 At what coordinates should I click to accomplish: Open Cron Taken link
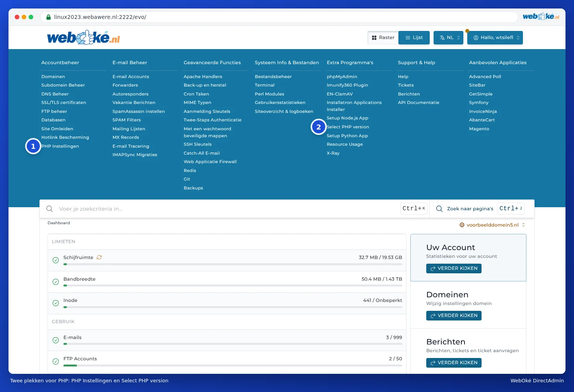[196, 94]
